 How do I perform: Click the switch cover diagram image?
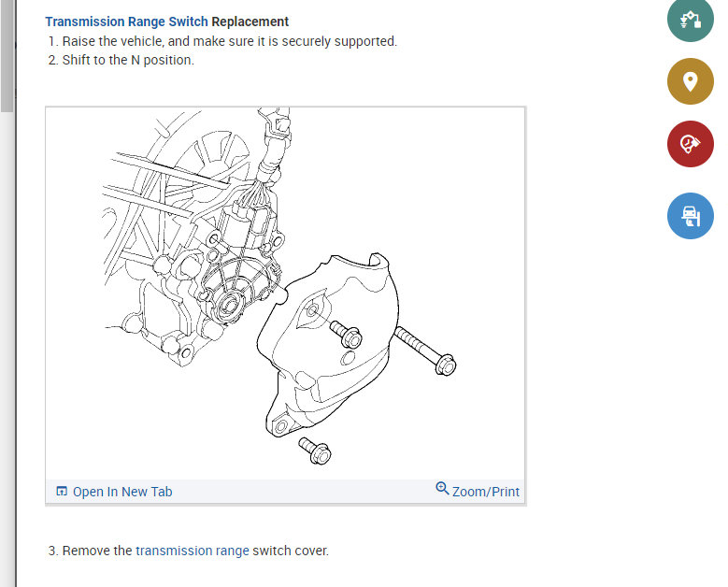[285, 293]
